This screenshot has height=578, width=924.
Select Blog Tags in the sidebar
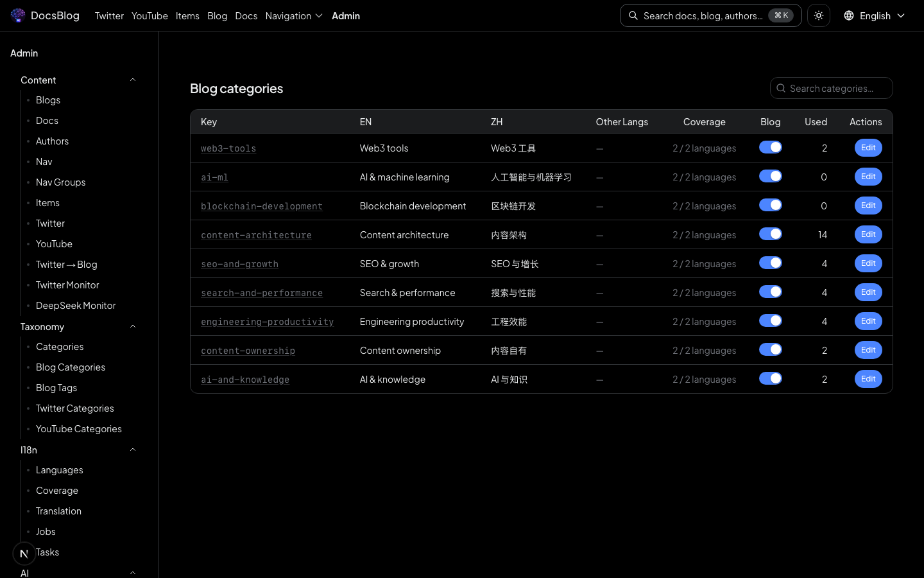click(56, 388)
